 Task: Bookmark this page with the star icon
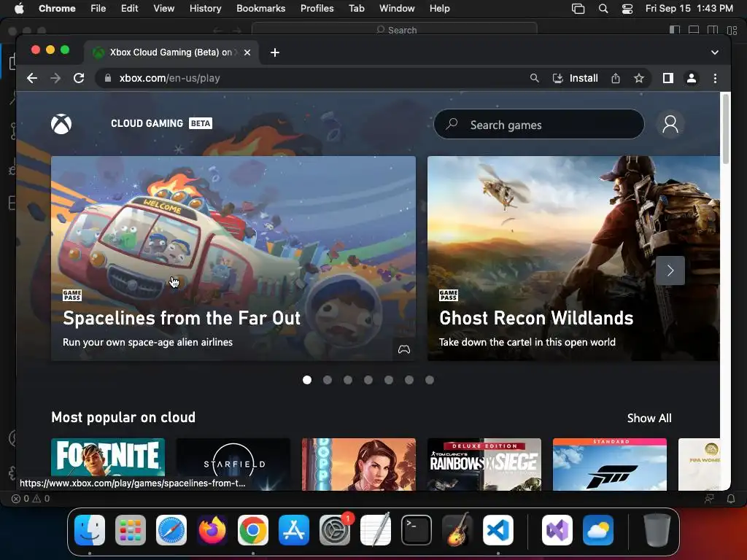tap(639, 78)
